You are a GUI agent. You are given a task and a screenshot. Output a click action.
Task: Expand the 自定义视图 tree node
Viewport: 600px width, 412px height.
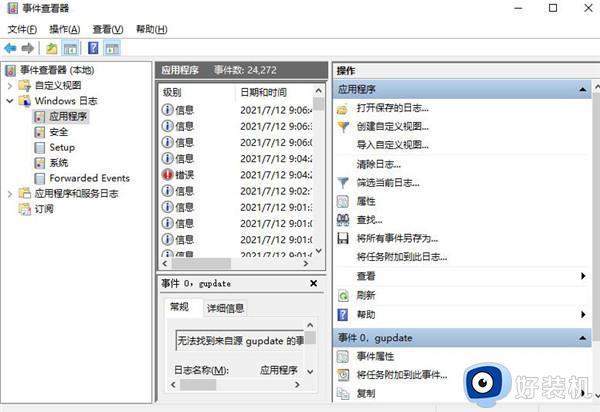point(10,86)
